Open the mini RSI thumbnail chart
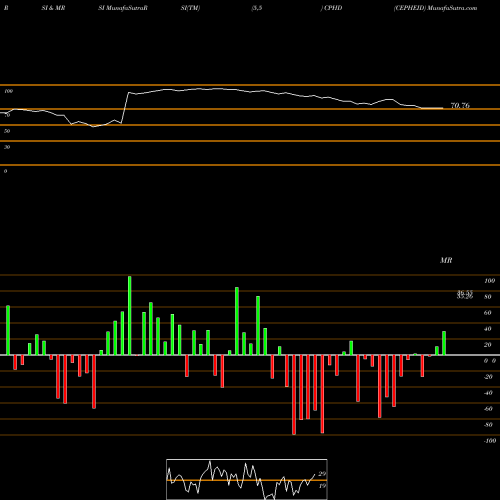This screenshot has height=500, width=500. click(x=247, y=479)
